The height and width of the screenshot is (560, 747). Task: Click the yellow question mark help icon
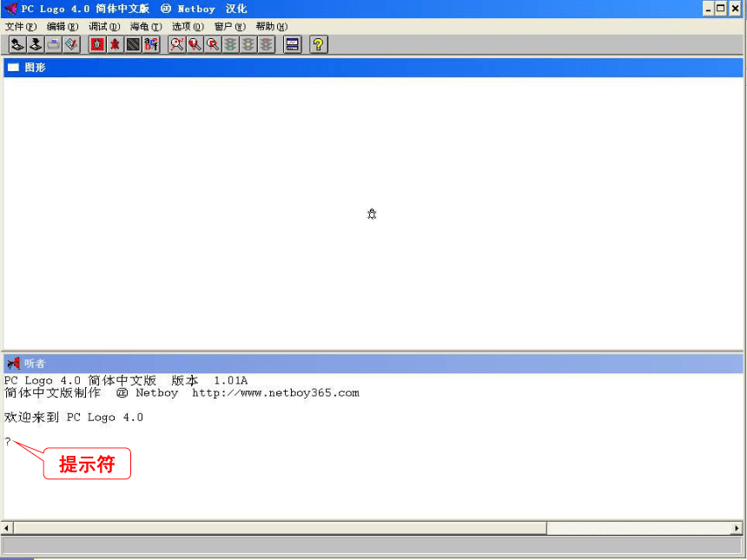[318, 45]
